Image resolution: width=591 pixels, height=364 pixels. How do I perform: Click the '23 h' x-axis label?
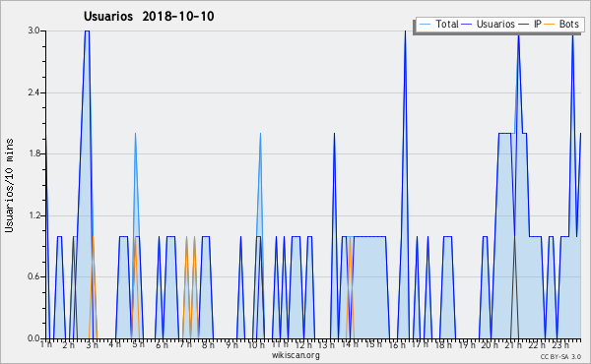coord(559,344)
